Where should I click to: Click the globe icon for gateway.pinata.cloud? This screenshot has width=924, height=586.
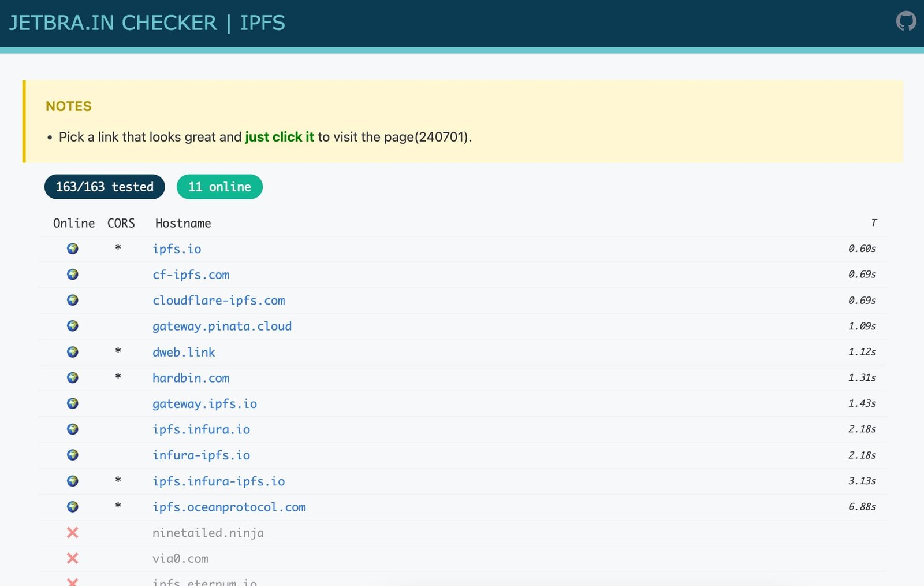(73, 326)
